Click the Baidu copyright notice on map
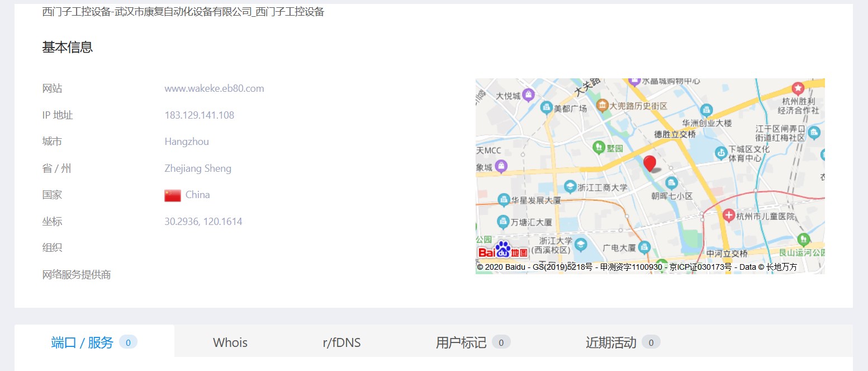 (637, 267)
